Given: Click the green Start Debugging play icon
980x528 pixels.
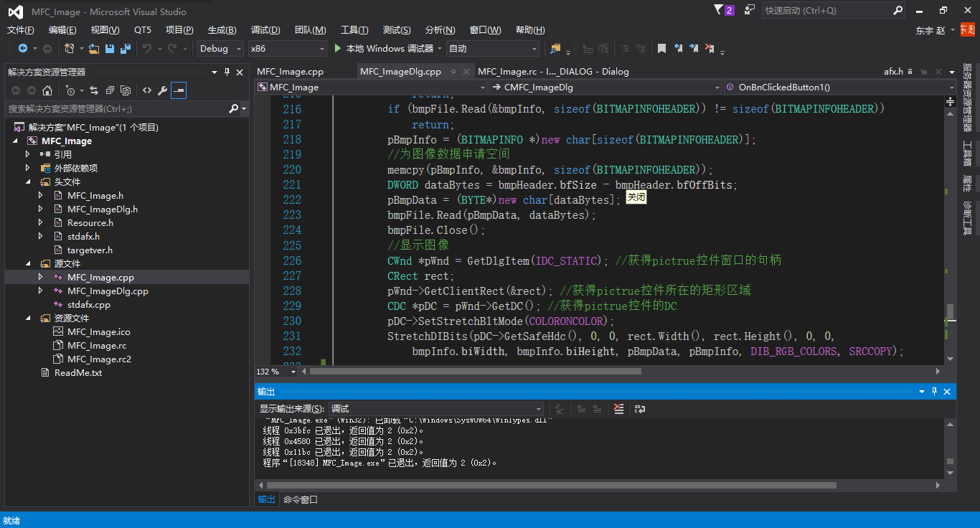Looking at the screenshot, I should point(339,48).
